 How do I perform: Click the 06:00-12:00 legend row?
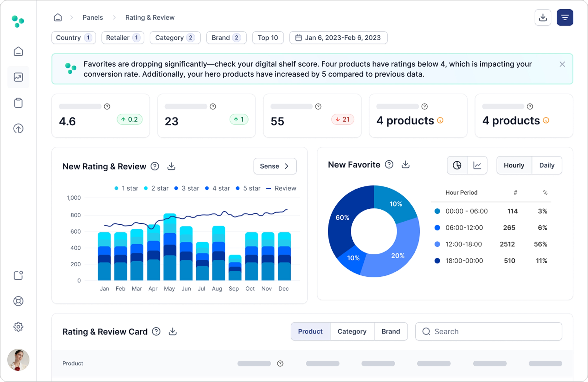click(x=491, y=228)
